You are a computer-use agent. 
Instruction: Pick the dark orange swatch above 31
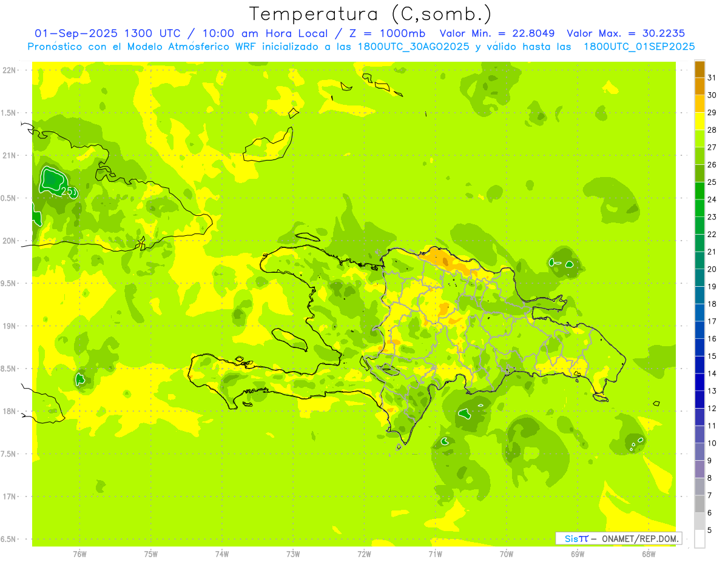[x=699, y=69]
